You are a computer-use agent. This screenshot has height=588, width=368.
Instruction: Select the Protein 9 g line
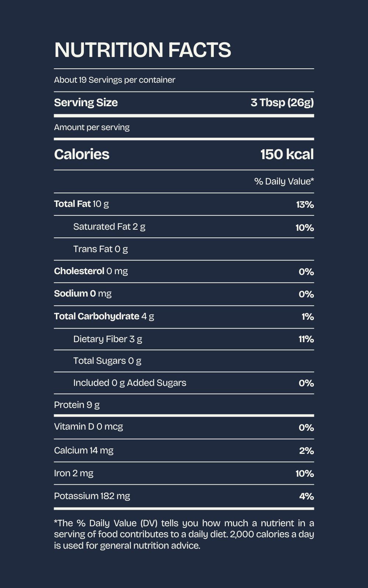point(77,405)
